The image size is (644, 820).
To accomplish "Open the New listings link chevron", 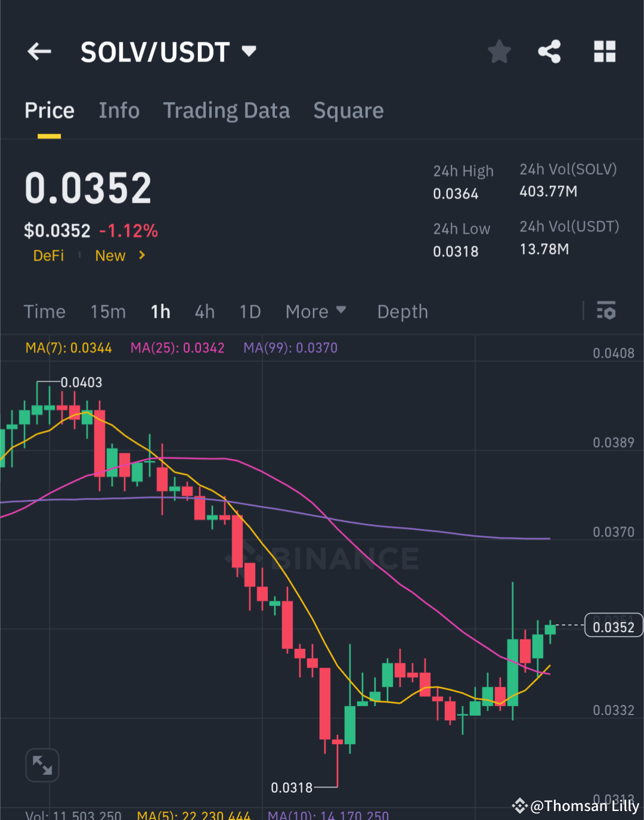I will tap(142, 255).
